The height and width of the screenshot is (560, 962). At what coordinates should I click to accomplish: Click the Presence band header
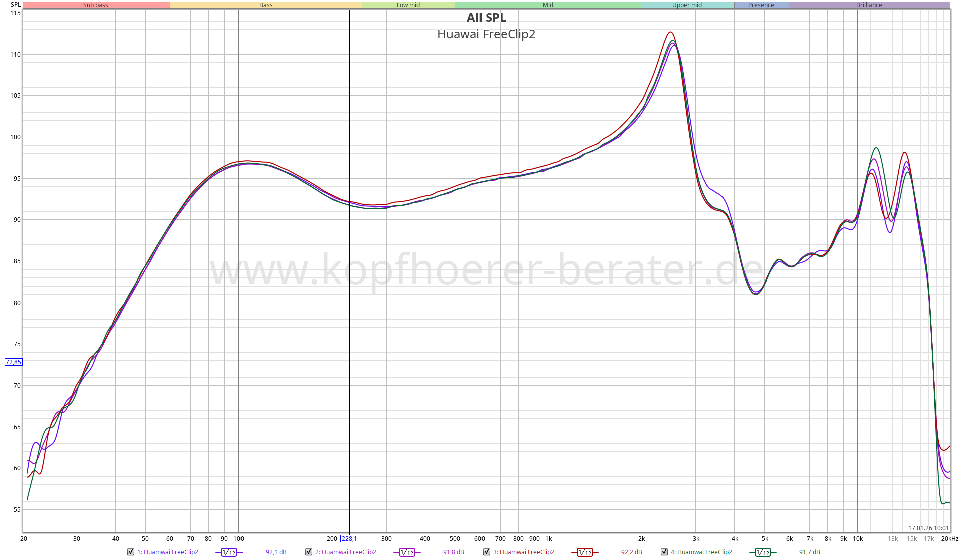761,5
